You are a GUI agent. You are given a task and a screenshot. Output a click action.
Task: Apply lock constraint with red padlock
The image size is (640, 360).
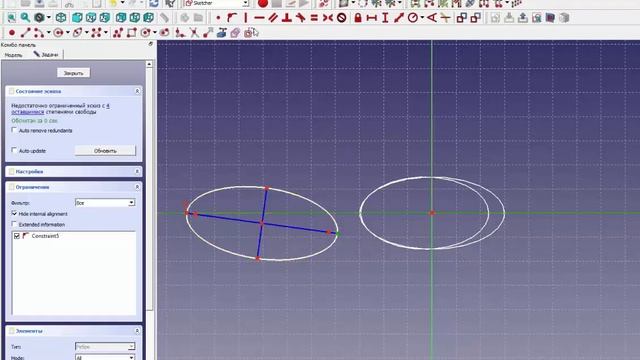[x=358, y=18]
